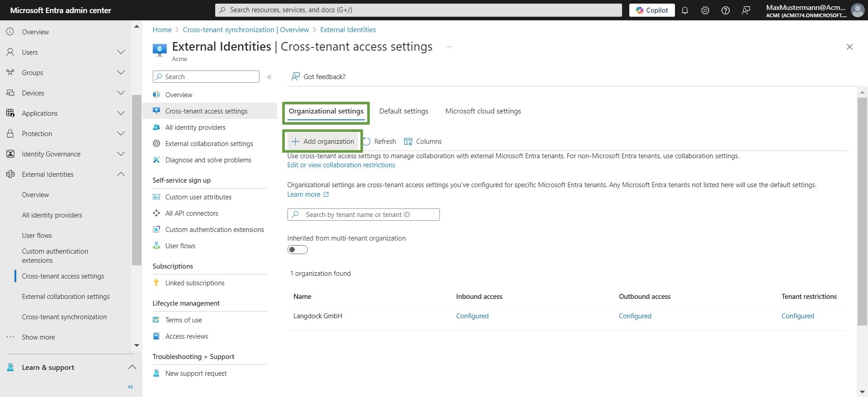868x397 pixels.
Task: Click the External Identities building icon
Action: point(10,174)
